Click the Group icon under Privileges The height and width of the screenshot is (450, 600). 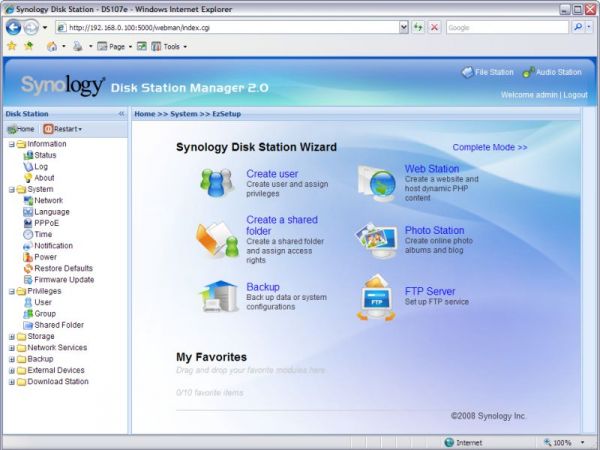click(x=28, y=314)
